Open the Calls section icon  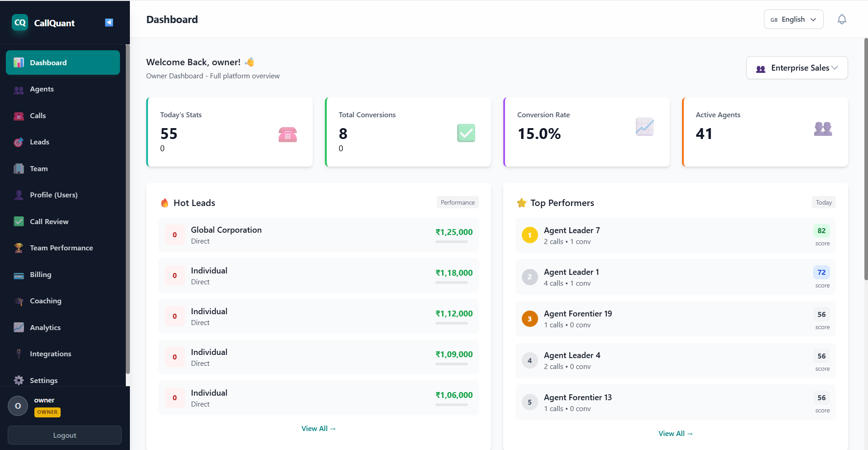(x=19, y=116)
